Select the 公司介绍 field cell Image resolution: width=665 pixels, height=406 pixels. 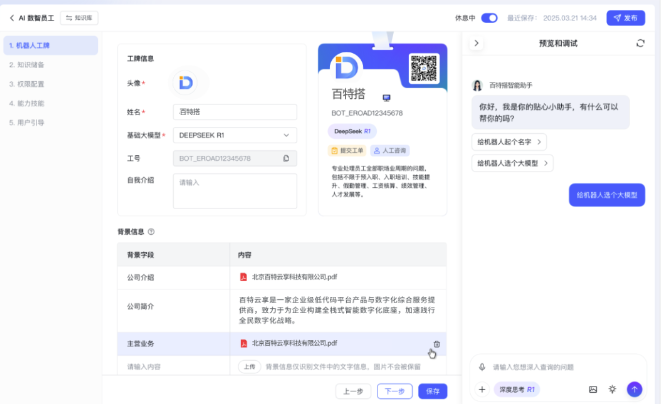pos(173,278)
